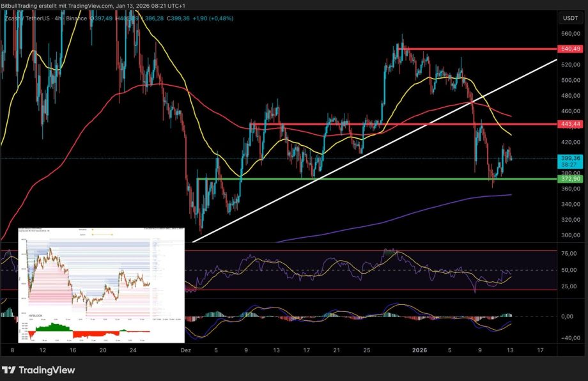Select the 443,44 resistance price label
The width and height of the screenshot is (588, 381).
pyautogui.click(x=569, y=123)
